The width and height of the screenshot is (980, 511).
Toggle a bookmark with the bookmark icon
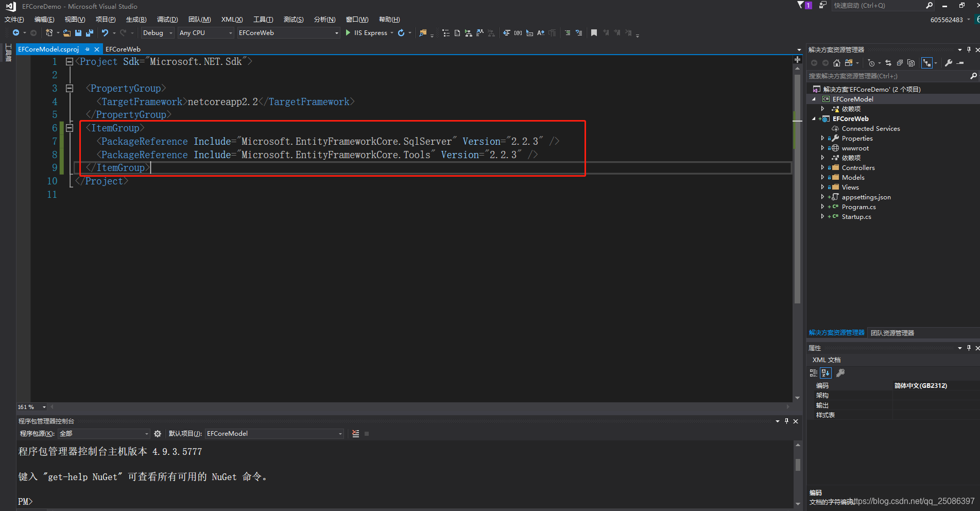coord(594,33)
